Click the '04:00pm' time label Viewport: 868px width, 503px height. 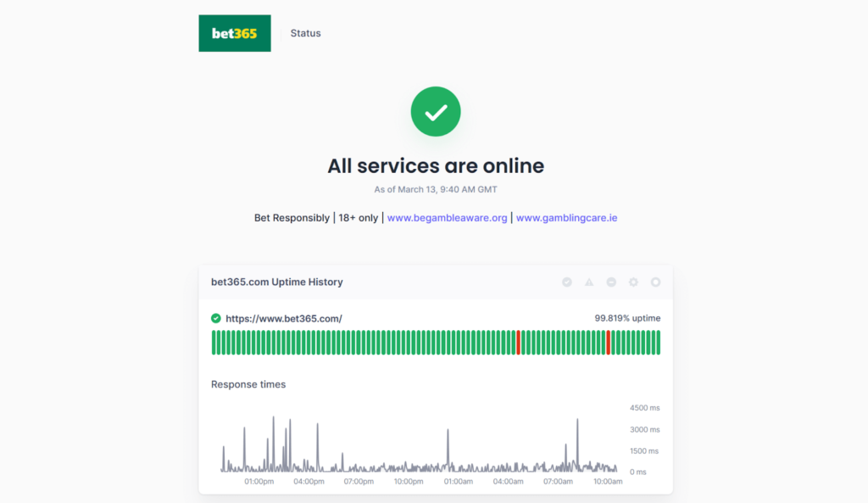coord(309,482)
